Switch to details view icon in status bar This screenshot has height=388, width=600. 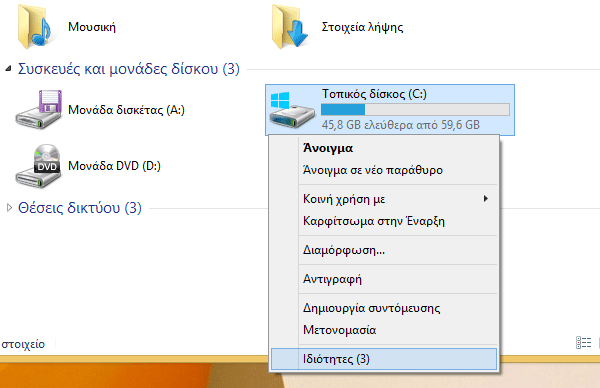(x=584, y=342)
